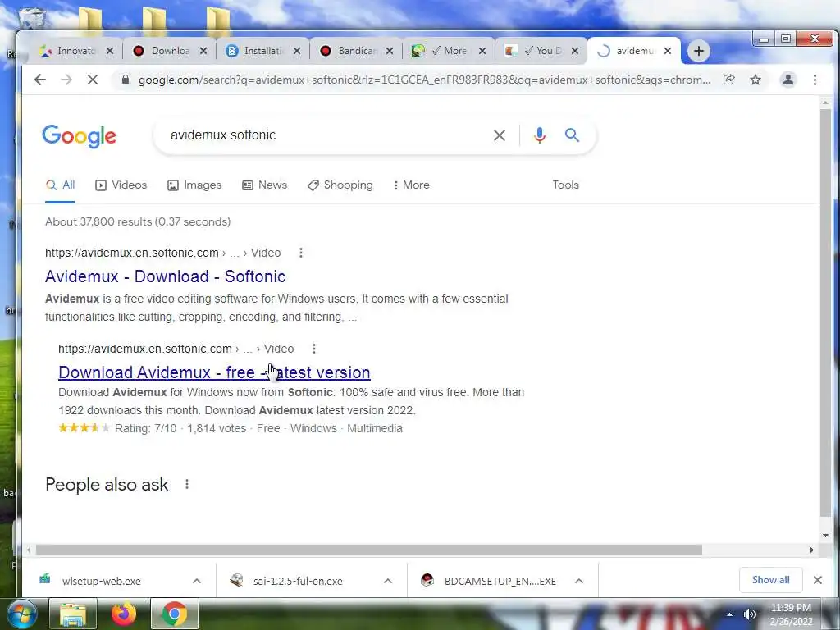Launch Firefox from the taskbar
840x630 pixels.
point(124,614)
